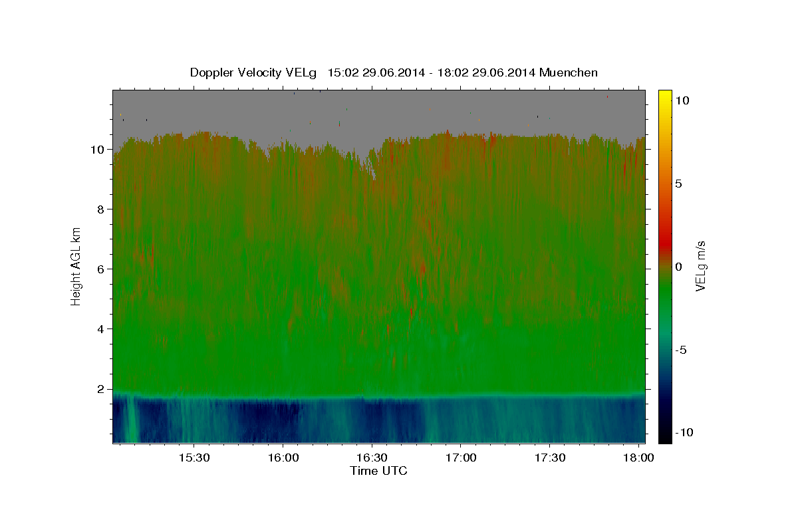Click the '17:00' time axis label
This screenshot has height=532, width=798.
pos(460,458)
